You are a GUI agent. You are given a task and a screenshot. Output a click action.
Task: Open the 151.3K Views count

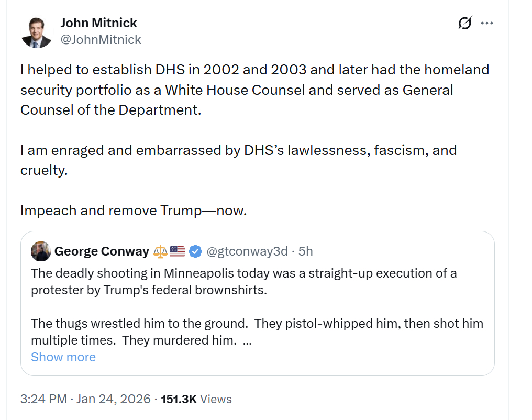pyautogui.click(x=196, y=399)
